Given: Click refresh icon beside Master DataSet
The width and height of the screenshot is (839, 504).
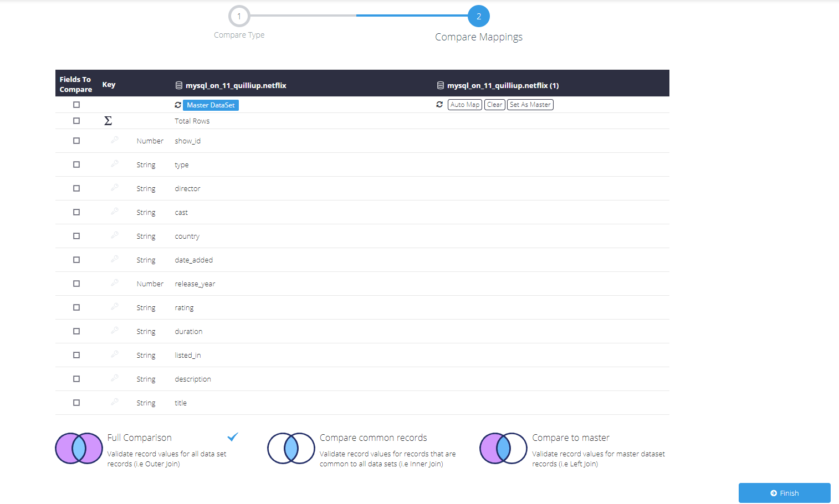Looking at the screenshot, I should tap(178, 105).
